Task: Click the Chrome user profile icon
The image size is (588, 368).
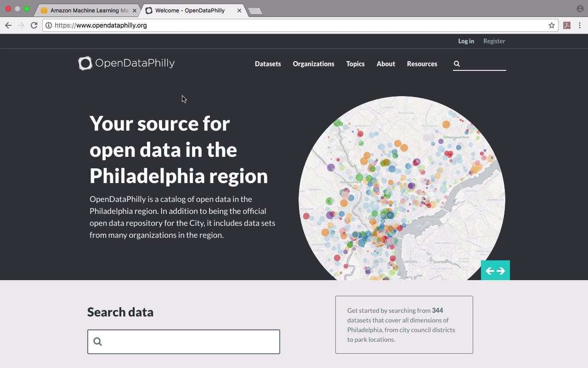Action: (x=580, y=9)
